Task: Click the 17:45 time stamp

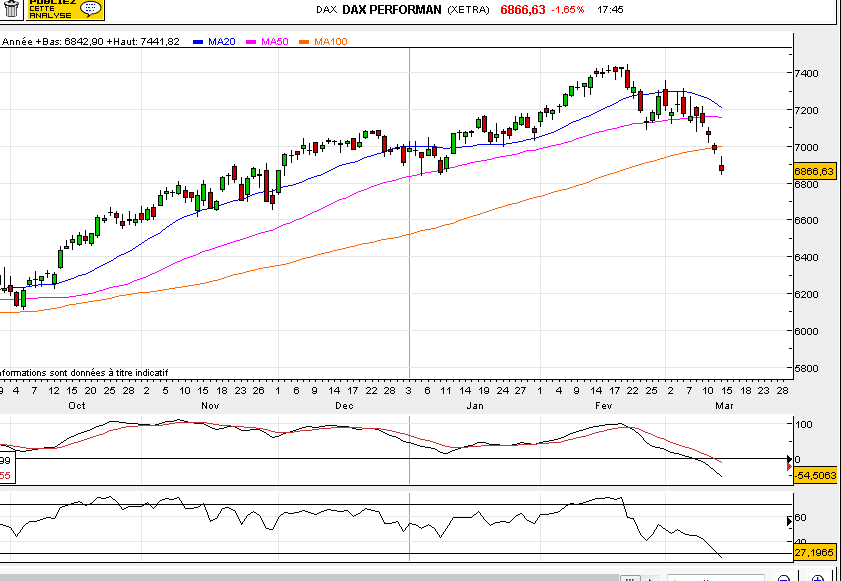Action: click(610, 10)
